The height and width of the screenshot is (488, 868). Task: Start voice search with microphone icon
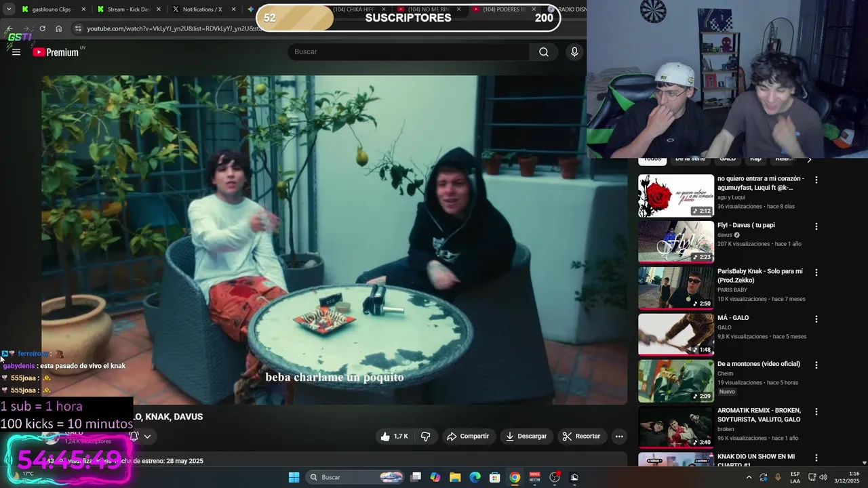[574, 52]
